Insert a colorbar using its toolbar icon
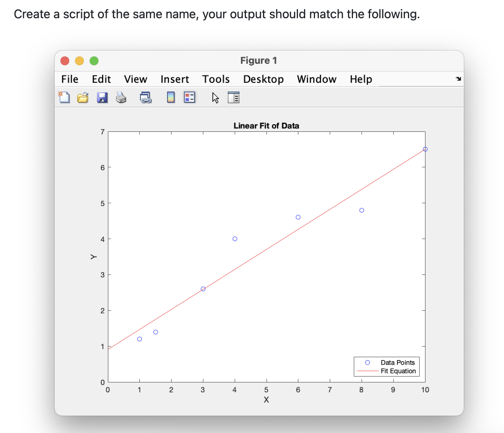Screen dimensions: 504x433 pos(170,97)
